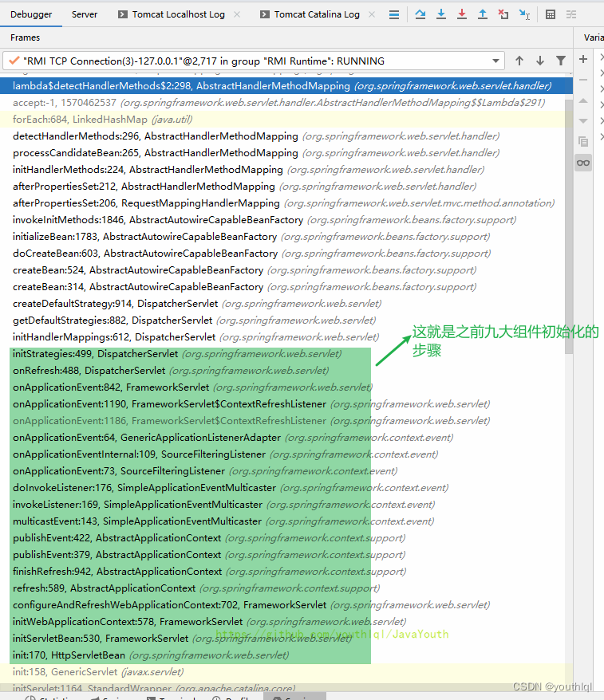Select frame initHandlerMethods:224
Viewport: 604px width, 700px height.
click(x=282, y=170)
